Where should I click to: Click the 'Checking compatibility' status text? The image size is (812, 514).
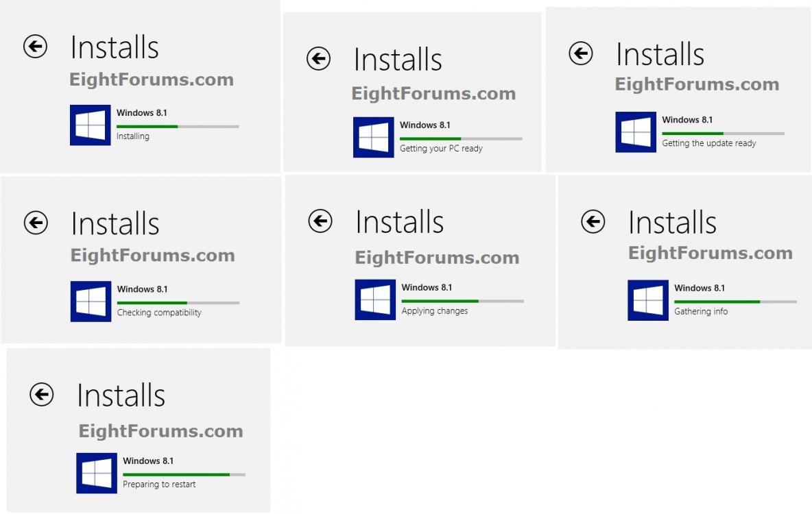159,313
